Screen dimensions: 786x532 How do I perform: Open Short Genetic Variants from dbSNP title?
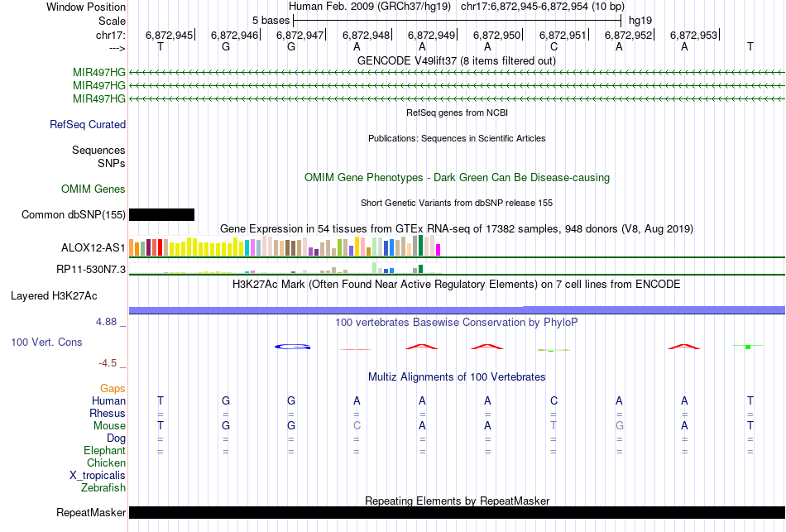pyautogui.click(x=457, y=203)
